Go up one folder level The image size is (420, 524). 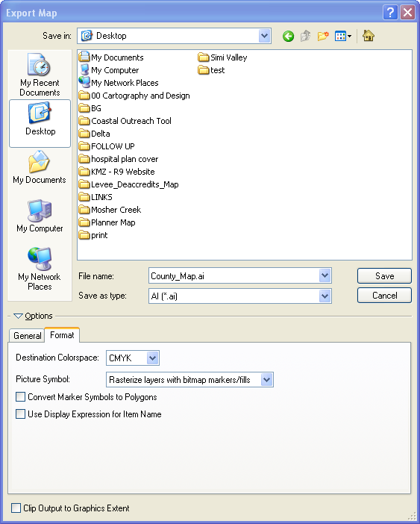click(x=305, y=36)
